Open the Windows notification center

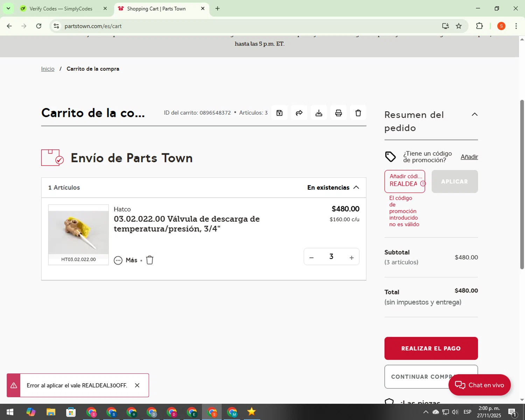512,412
